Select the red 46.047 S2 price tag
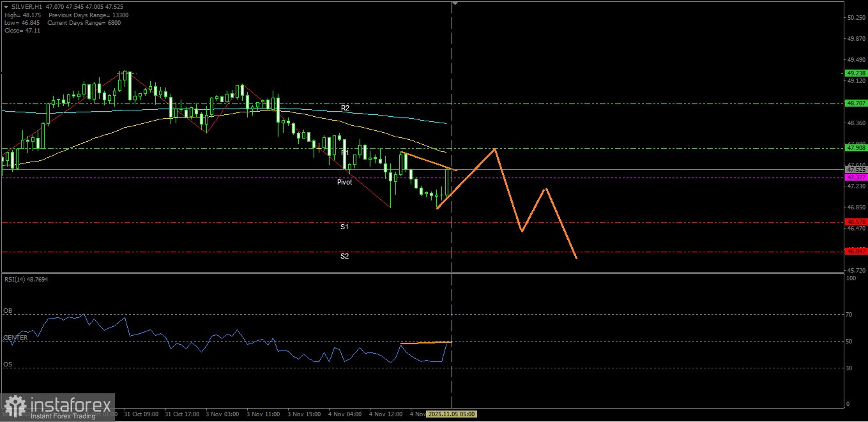 point(855,252)
